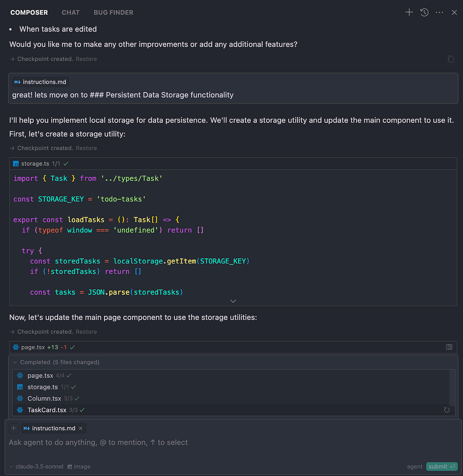Click the TypeScript icon beside storage.ts
The image size is (463, 476).
pos(20,387)
